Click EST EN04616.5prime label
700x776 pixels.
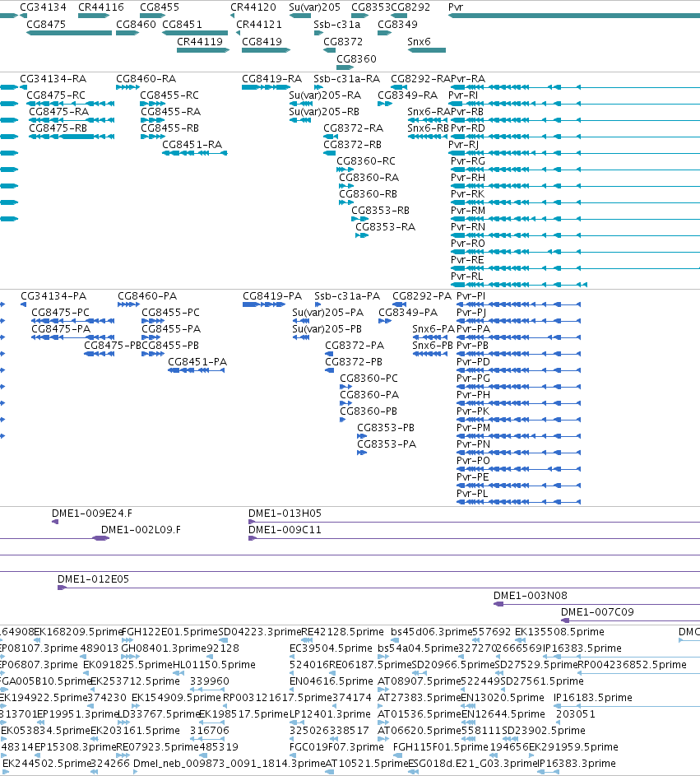331,681
